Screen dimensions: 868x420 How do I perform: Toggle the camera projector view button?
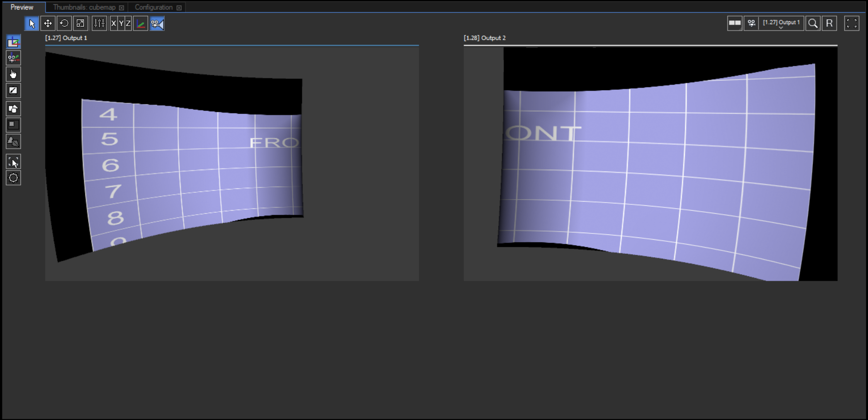(157, 23)
